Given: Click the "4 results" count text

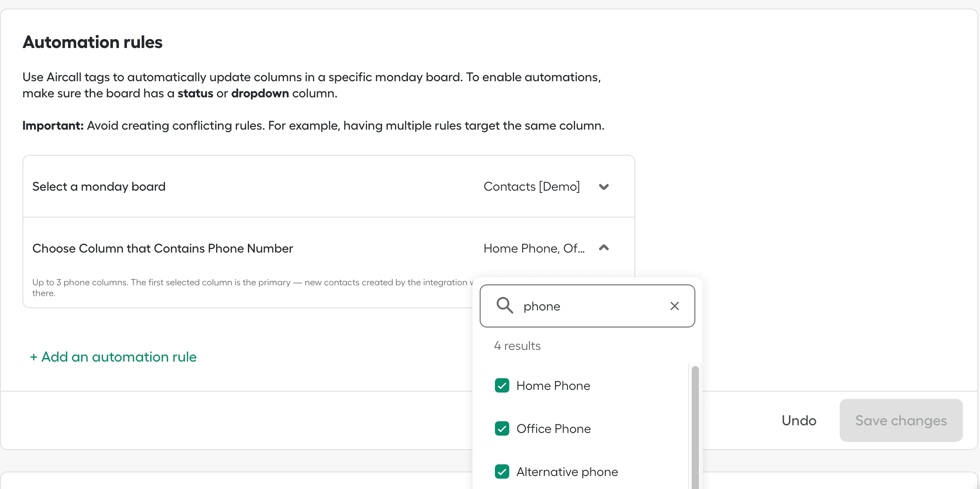Looking at the screenshot, I should (x=517, y=346).
